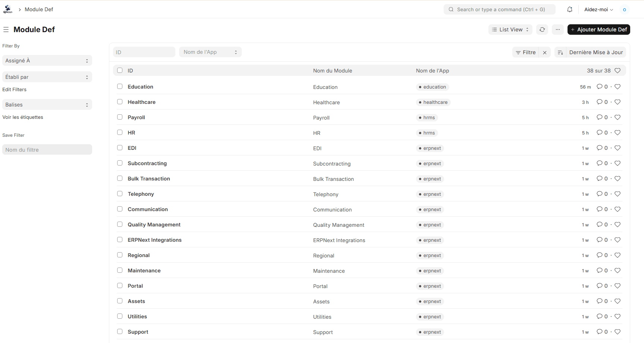Expand the Établi par filter dropdown
This screenshot has width=644, height=343.
[47, 77]
